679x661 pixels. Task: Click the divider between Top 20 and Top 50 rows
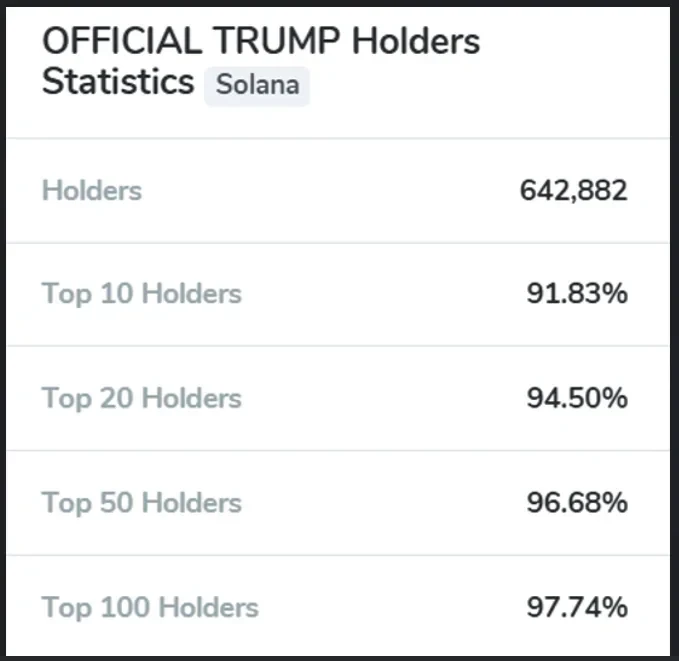click(x=339, y=450)
